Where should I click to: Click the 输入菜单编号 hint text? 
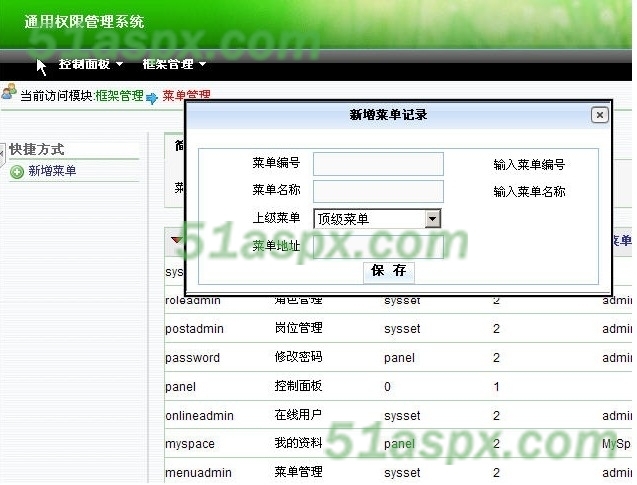coord(529,165)
